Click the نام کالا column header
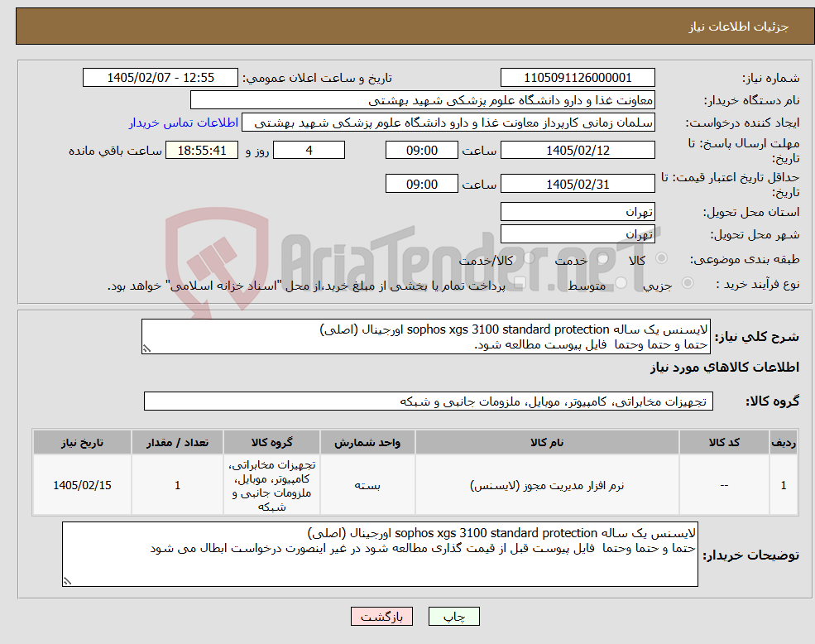 [547, 442]
